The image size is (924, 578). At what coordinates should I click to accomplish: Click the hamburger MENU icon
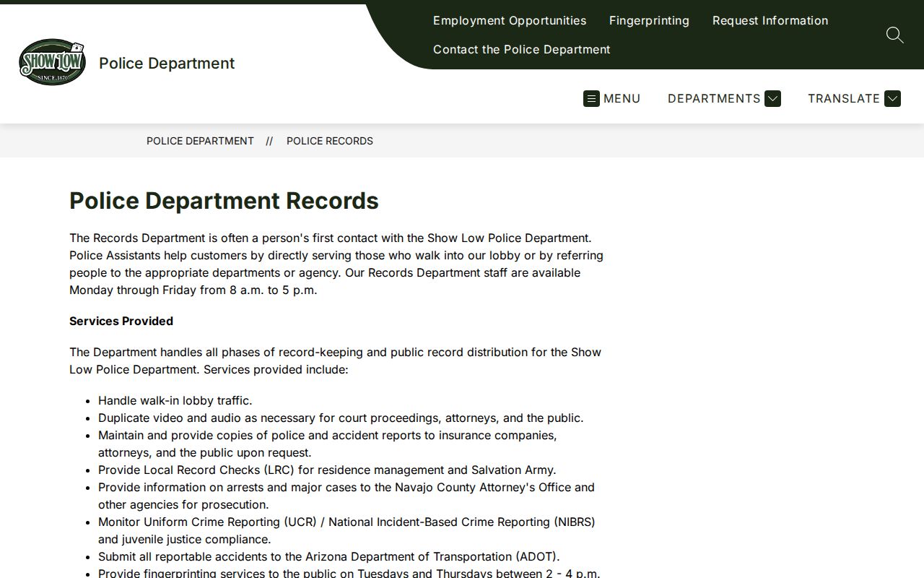591,98
